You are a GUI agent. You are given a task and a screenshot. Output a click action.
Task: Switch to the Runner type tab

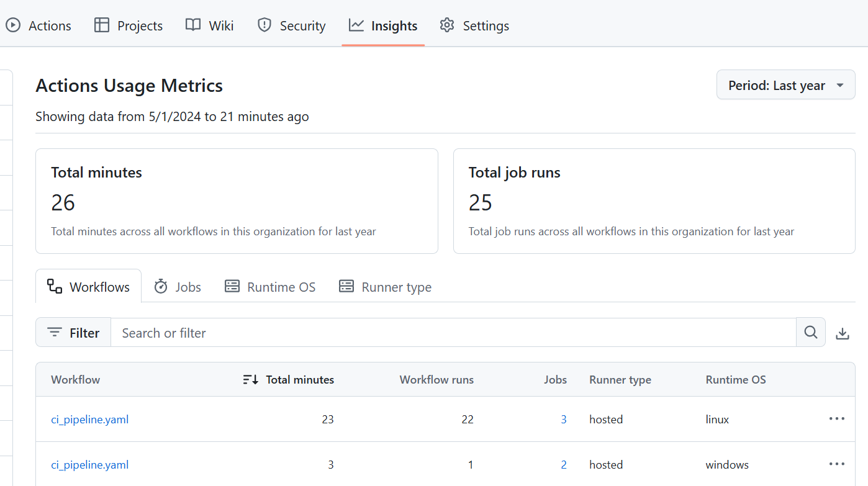385,286
